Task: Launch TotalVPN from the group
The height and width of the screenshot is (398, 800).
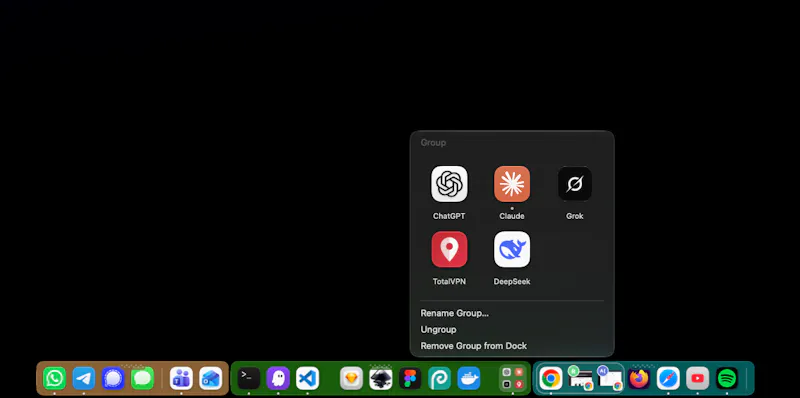Action: coord(449,249)
